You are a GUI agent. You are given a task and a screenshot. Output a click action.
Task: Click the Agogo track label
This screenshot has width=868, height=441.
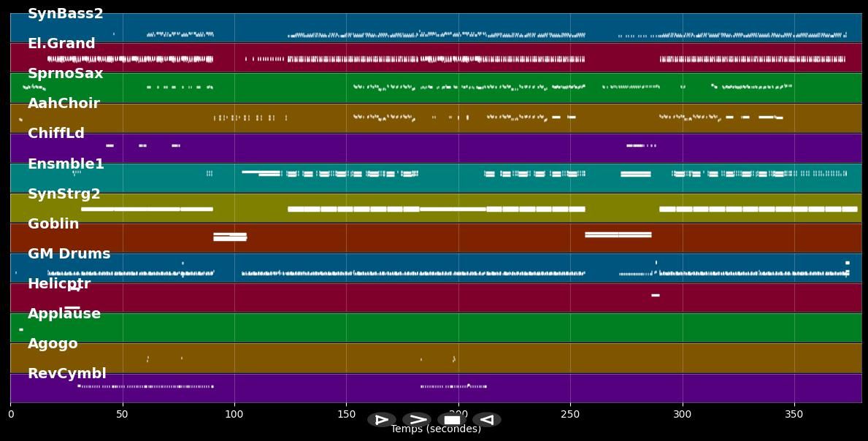point(53,344)
